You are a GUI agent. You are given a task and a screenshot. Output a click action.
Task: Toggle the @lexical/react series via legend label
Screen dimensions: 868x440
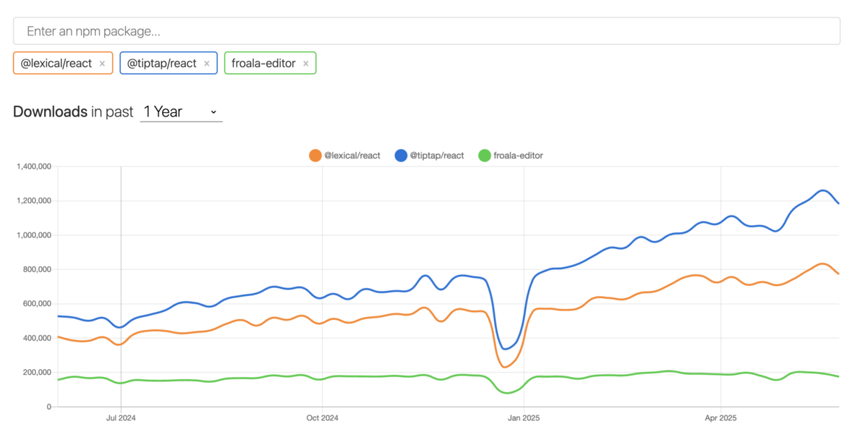tap(352, 156)
